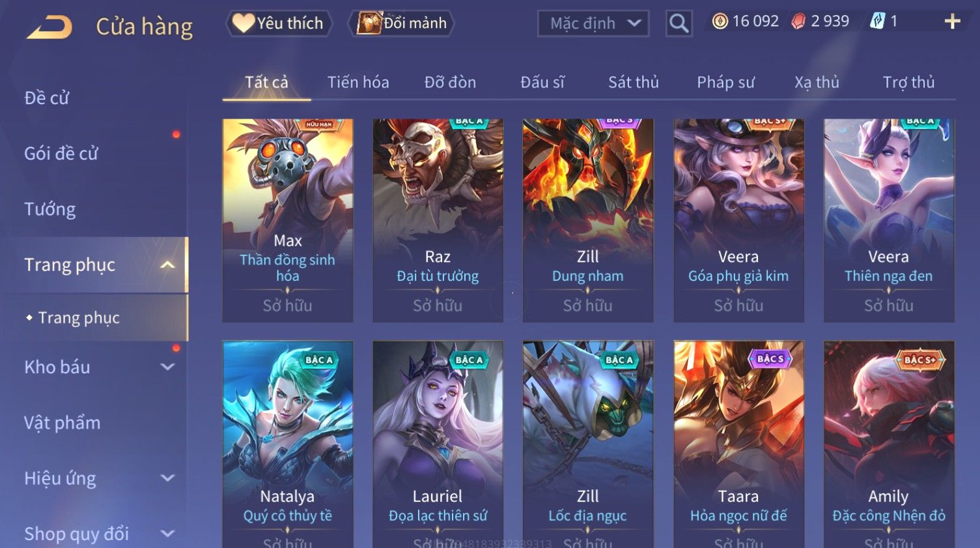Go to Tướng in the sidebar

click(50, 209)
